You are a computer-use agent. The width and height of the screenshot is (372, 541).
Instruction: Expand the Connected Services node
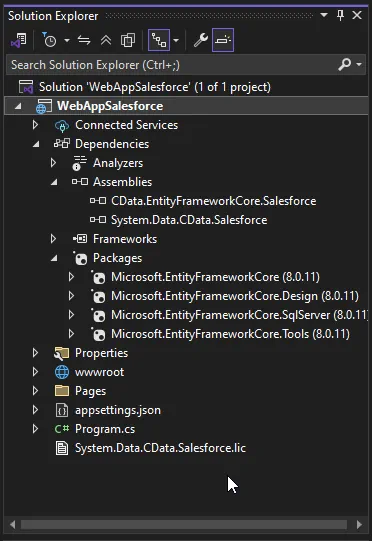tap(35, 125)
